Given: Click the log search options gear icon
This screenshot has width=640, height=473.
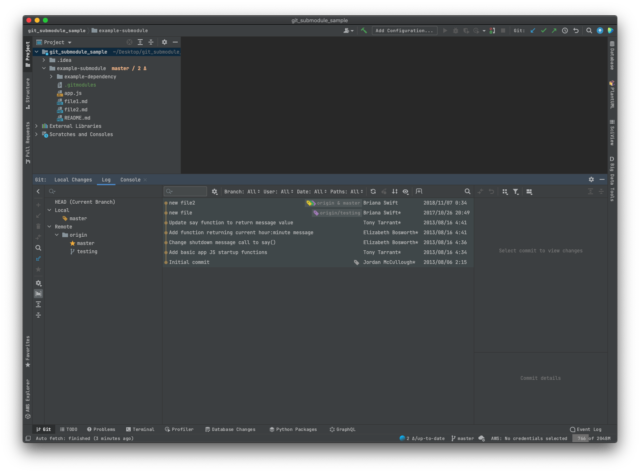Looking at the screenshot, I should 215,191.
